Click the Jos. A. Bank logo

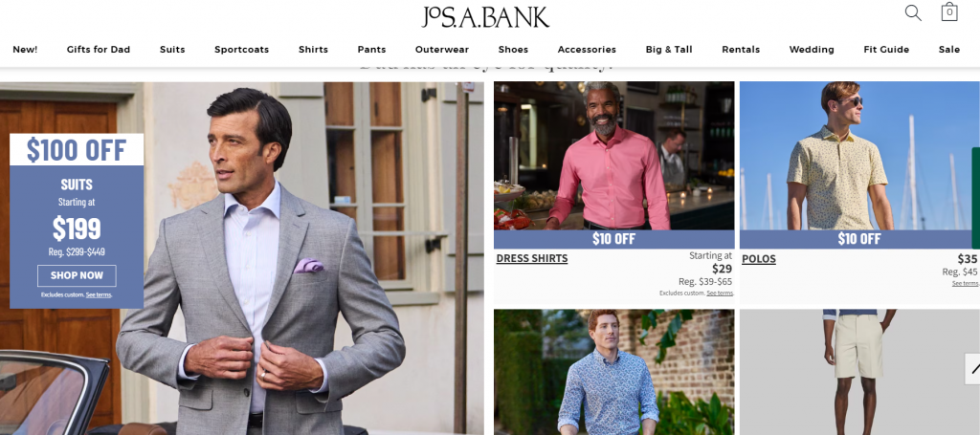click(x=485, y=17)
